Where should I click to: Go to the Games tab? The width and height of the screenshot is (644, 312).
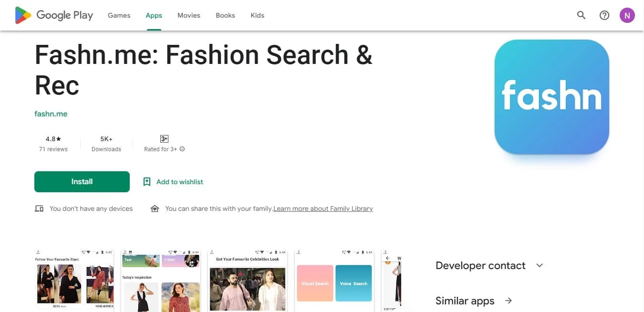coord(119,15)
